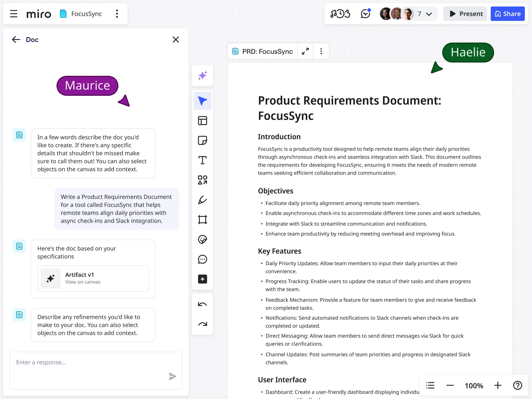Select the Comment tool
This screenshot has height=399, width=532.
click(202, 259)
